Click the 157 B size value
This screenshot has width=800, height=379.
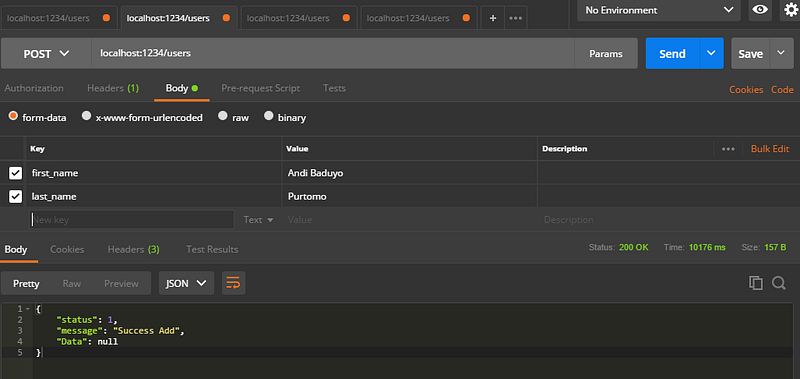click(775, 247)
